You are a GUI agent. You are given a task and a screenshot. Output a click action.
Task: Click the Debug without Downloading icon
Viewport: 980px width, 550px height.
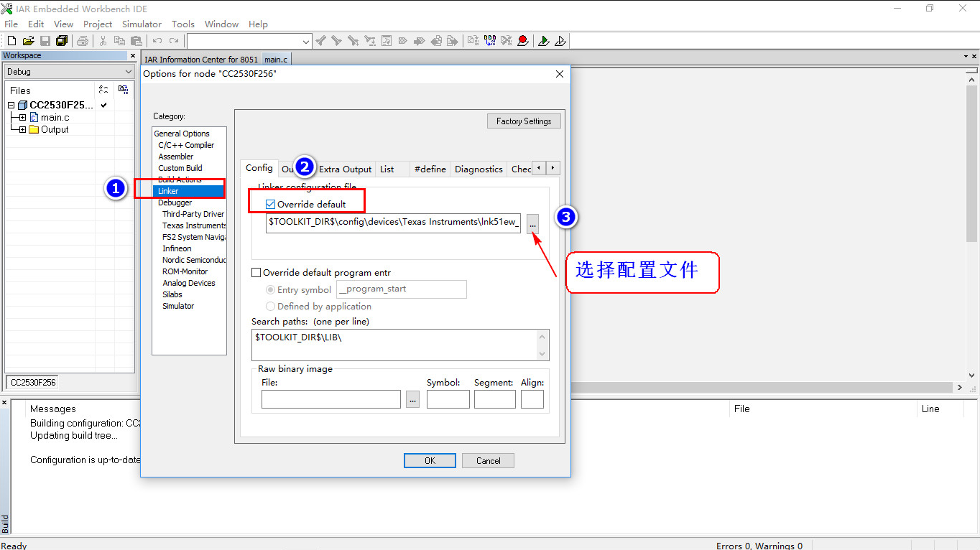click(x=561, y=41)
